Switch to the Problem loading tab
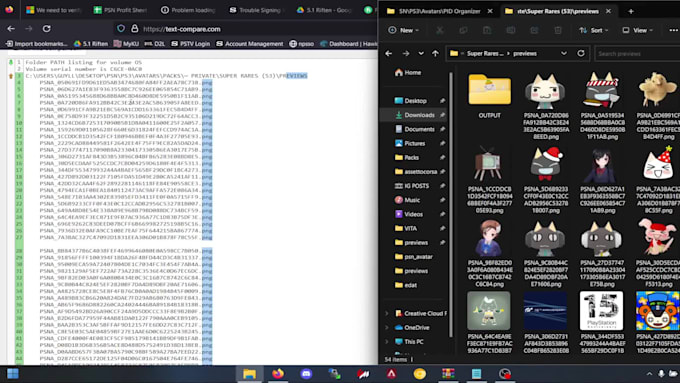The image size is (680, 383). click(x=188, y=10)
